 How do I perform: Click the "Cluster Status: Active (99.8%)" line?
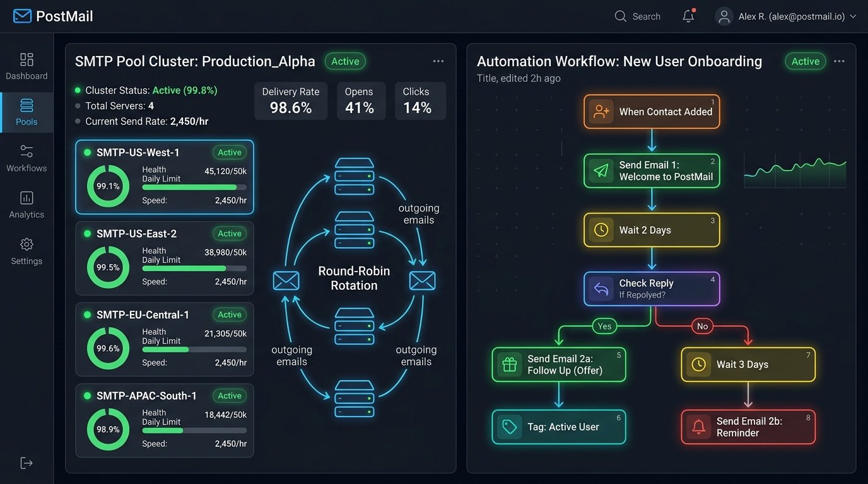pos(146,91)
